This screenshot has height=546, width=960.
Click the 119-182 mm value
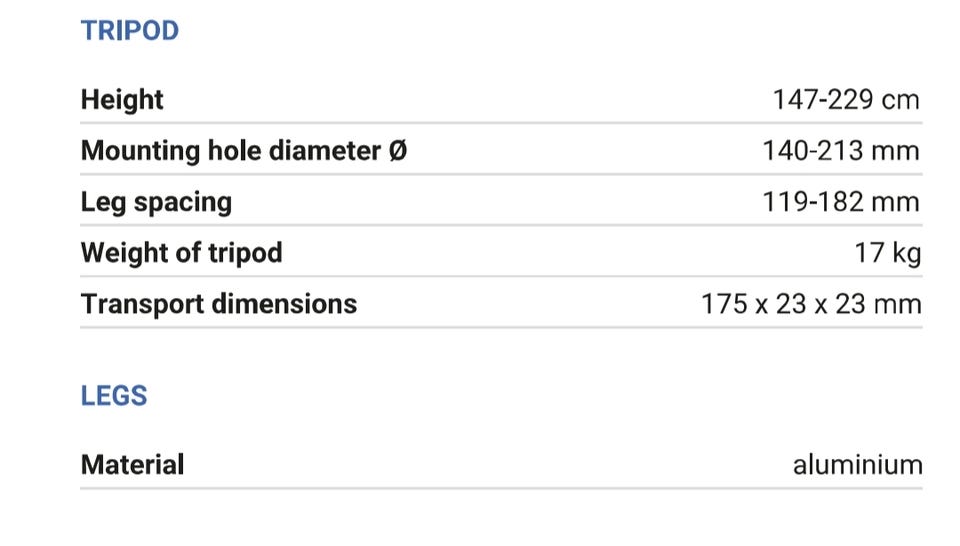pyautogui.click(x=840, y=202)
